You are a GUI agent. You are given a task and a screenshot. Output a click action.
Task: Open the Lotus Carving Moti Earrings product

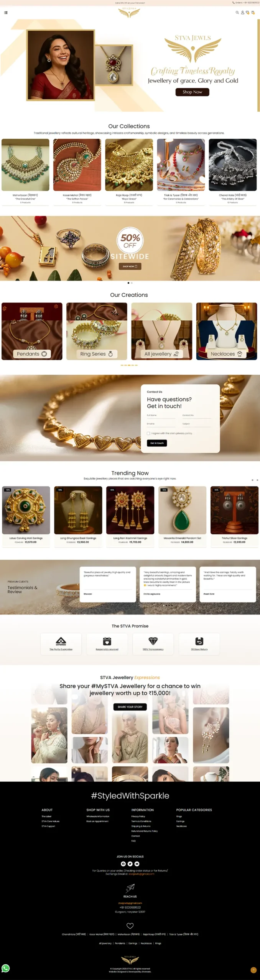click(x=26, y=515)
